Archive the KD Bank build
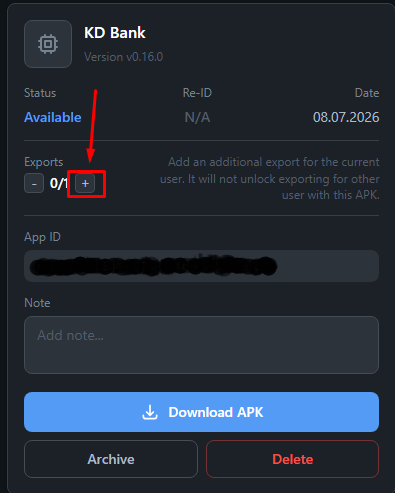Viewport: 395px width, 493px height. [x=111, y=459]
